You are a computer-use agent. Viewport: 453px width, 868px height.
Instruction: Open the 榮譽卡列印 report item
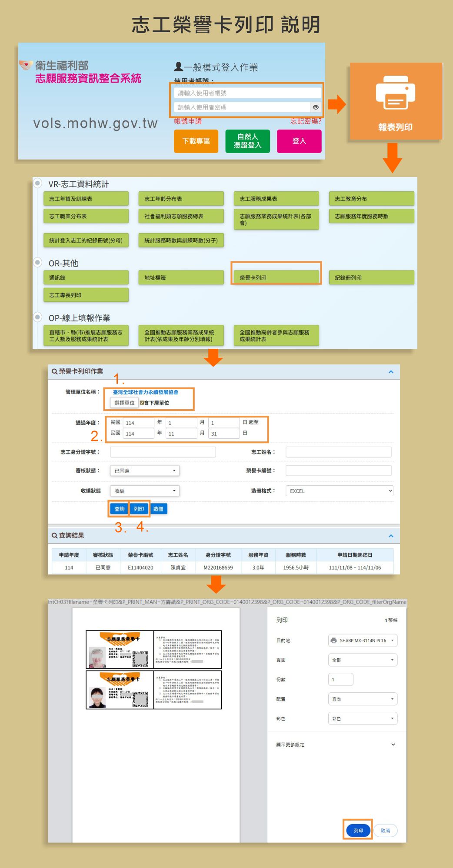click(276, 277)
